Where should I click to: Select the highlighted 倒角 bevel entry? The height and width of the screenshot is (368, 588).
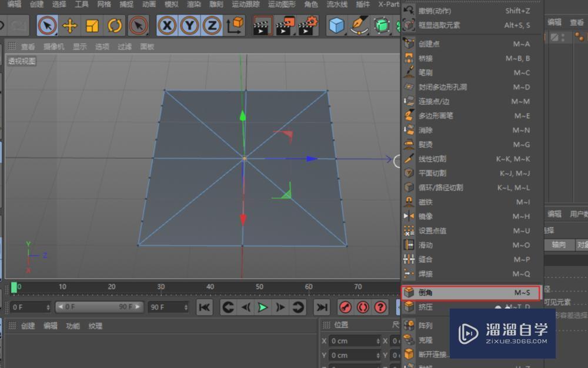coord(471,293)
